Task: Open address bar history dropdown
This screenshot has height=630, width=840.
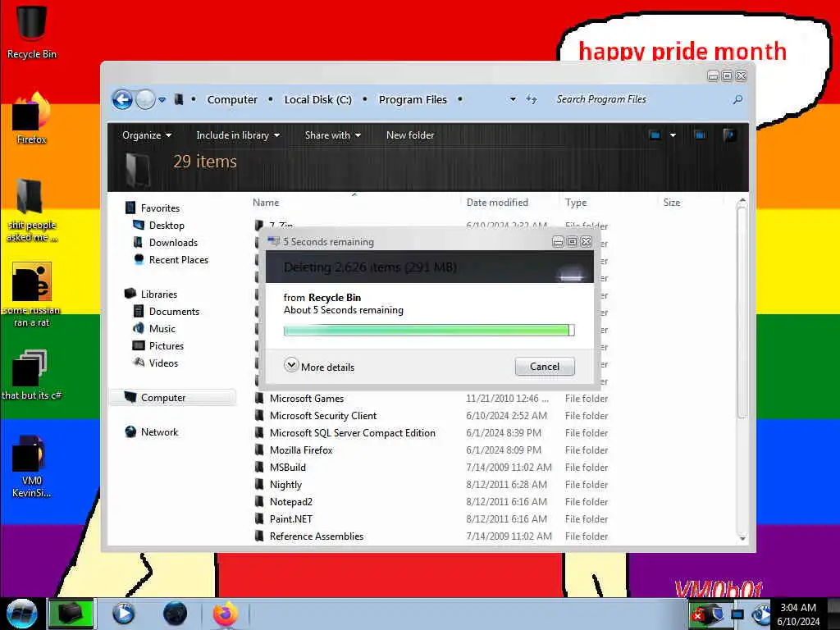Action: coord(513,99)
